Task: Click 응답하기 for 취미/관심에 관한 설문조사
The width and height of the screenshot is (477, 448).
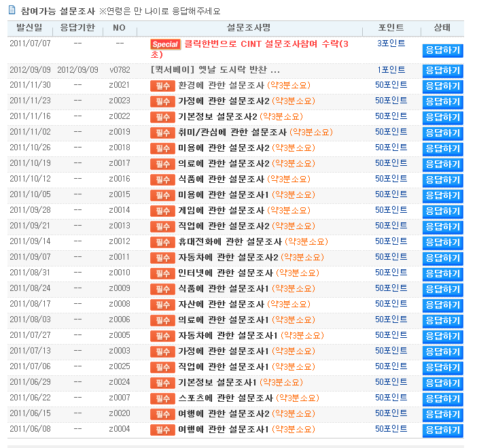Action: point(442,133)
